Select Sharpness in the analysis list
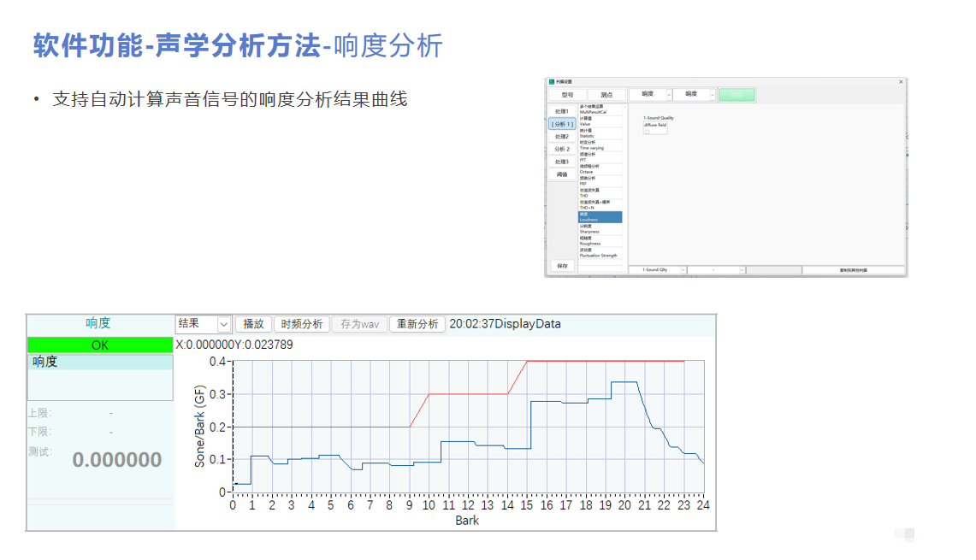The image size is (976, 560). point(600,229)
